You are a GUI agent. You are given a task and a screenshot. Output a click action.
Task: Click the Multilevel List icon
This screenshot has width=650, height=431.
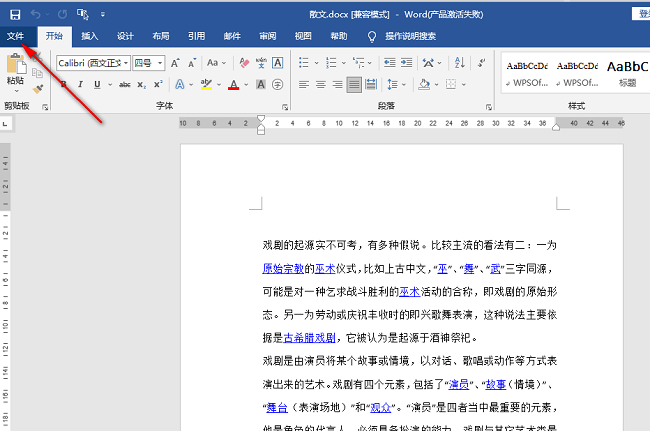point(358,63)
